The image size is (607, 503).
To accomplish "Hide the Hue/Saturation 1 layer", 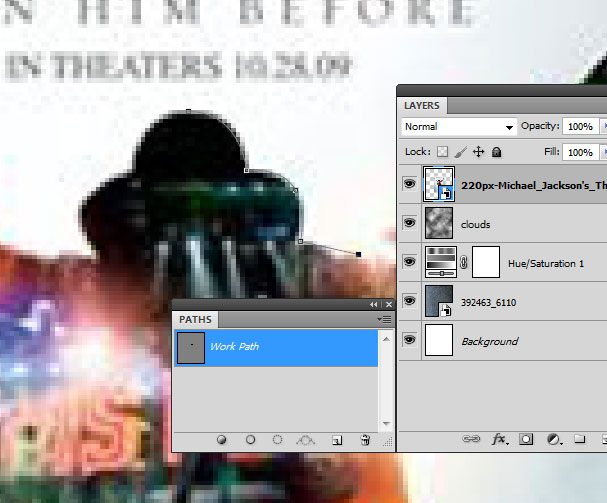I will [409, 262].
